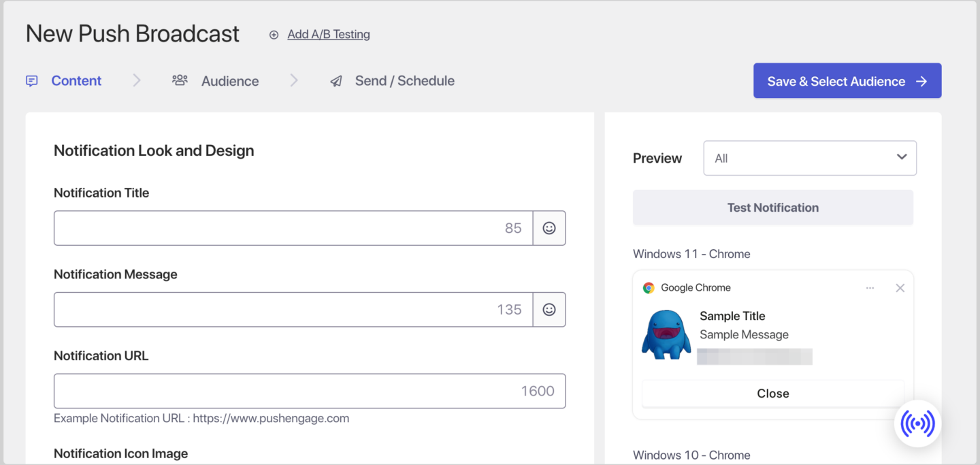Send a Test Notification
This screenshot has height=465, width=980.
[x=772, y=207]
